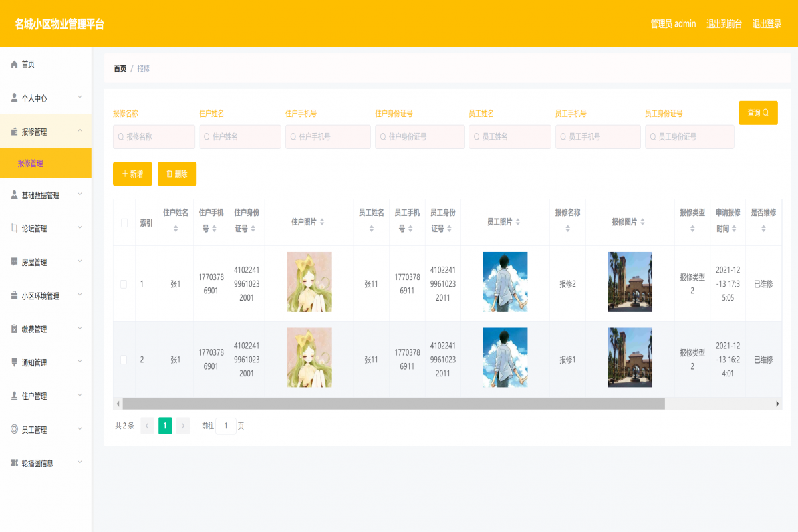Click the 缴费管理 sidebar icon
Viewport: 798px width, 532px height.
click(15, 329)
